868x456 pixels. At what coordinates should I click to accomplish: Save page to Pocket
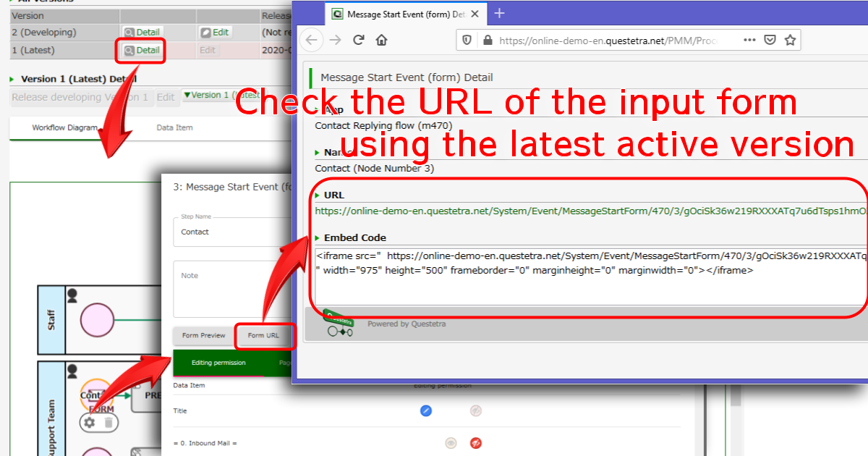click(x=770, y=41)
